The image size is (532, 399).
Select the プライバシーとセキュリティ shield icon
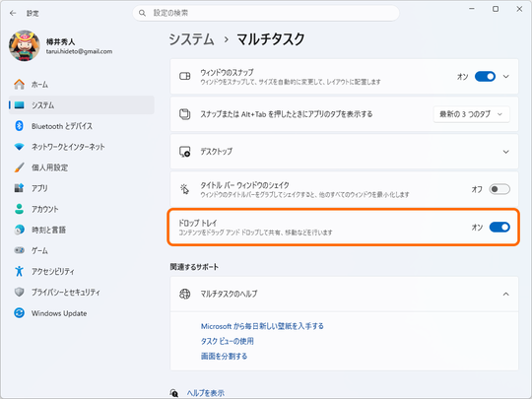pyautogui.click(x=20, y=292)
